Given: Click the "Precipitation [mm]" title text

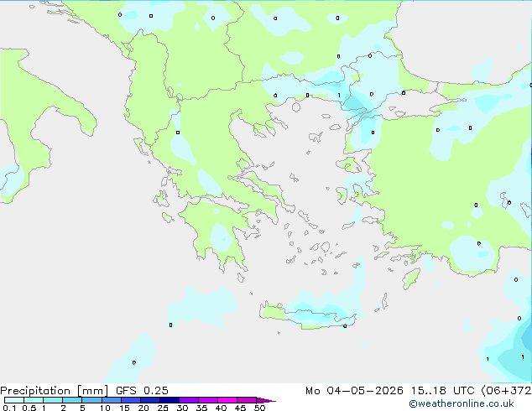Looking at the screenshot, I should coord(54,391).
